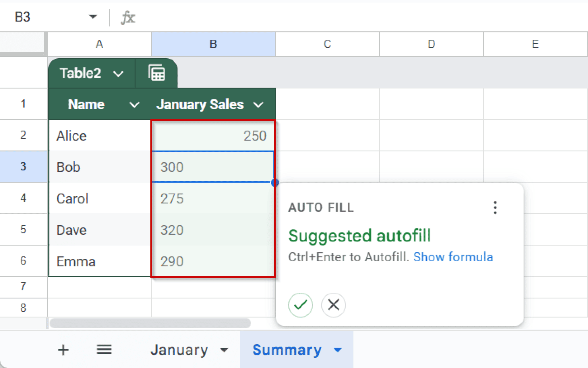The width and height of the screenshot is (588, 368).
Task: Click the blue fill handle dot
Action: tap(275, 183)
